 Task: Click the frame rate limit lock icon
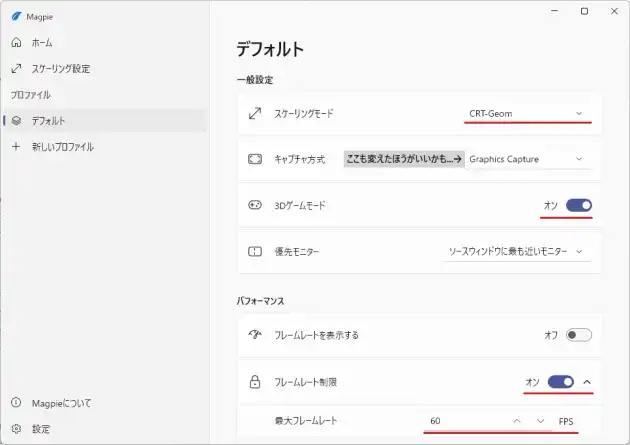coord(254,381)
